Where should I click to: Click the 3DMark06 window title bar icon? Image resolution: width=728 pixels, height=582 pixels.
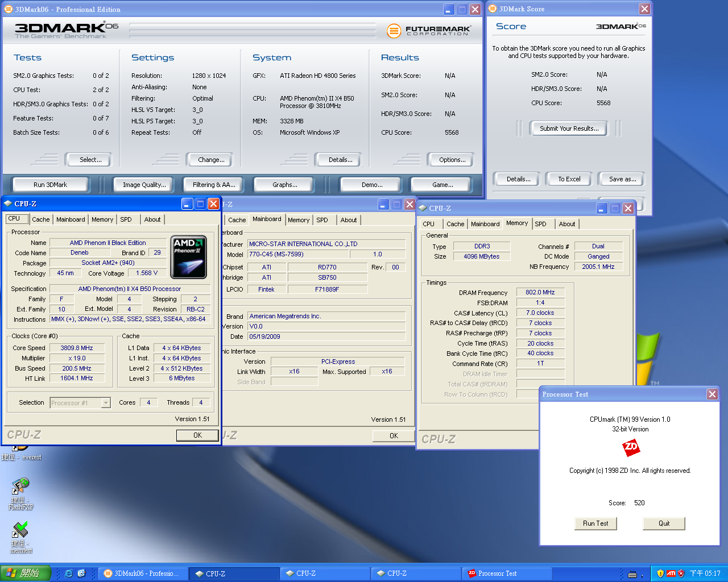pos(9,9)
